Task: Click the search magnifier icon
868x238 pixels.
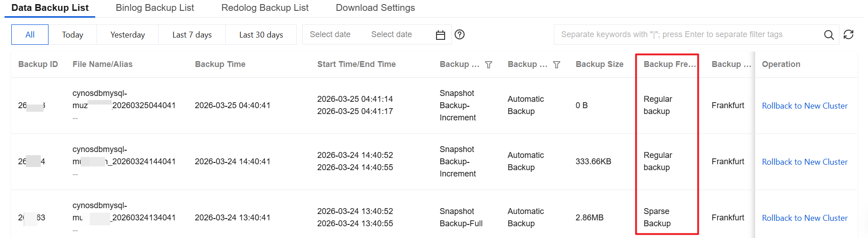Action: (x=829, y=35)
